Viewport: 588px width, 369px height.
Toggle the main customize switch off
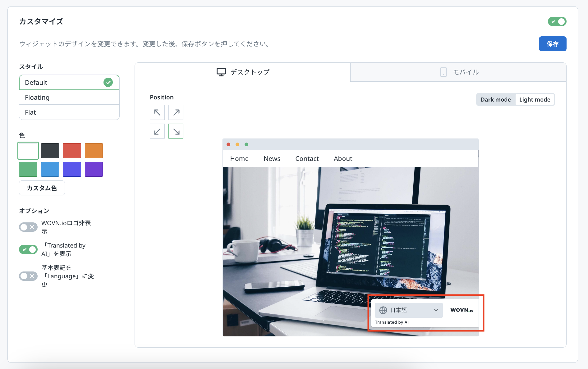tap(557, 22)
